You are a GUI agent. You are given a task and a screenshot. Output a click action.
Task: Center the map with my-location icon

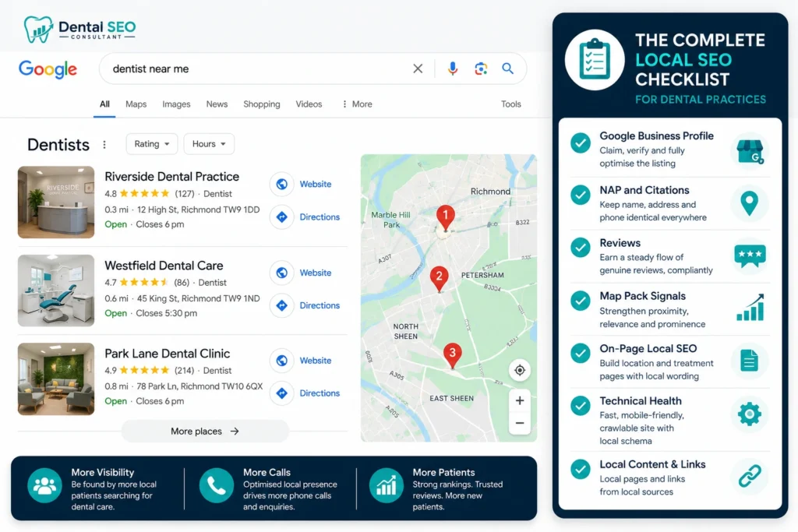click(520, 370)
